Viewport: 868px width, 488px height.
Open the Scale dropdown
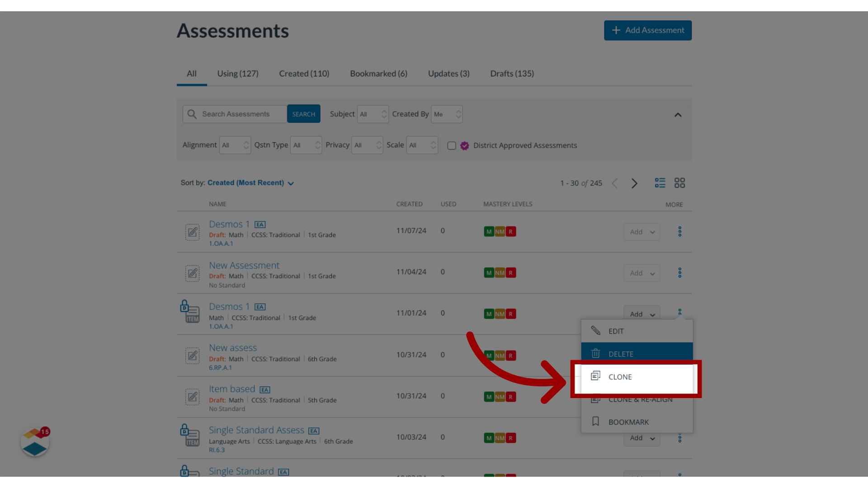coord(422,145)
